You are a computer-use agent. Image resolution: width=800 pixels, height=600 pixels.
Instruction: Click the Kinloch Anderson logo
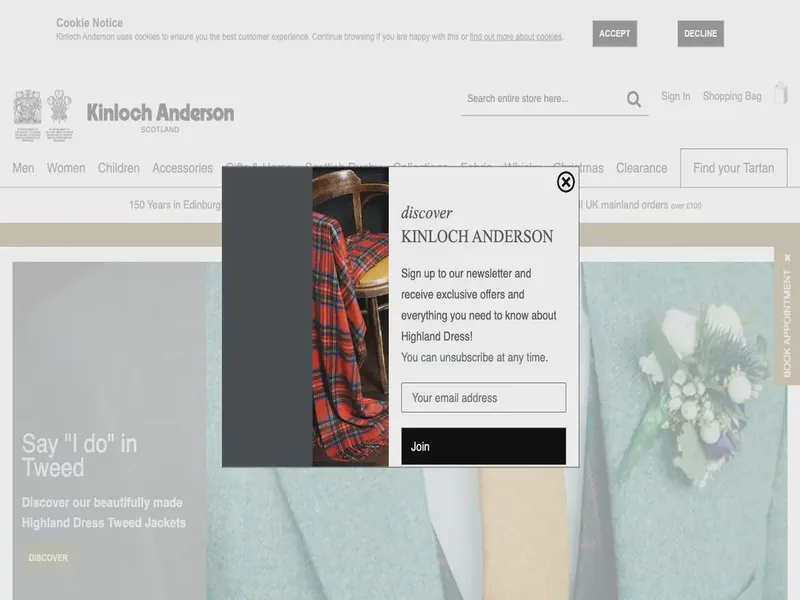[x=160, y=116]
